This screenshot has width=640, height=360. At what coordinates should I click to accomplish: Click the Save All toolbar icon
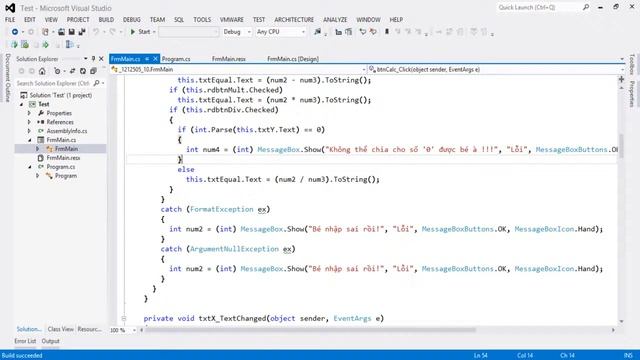(82, 31)
